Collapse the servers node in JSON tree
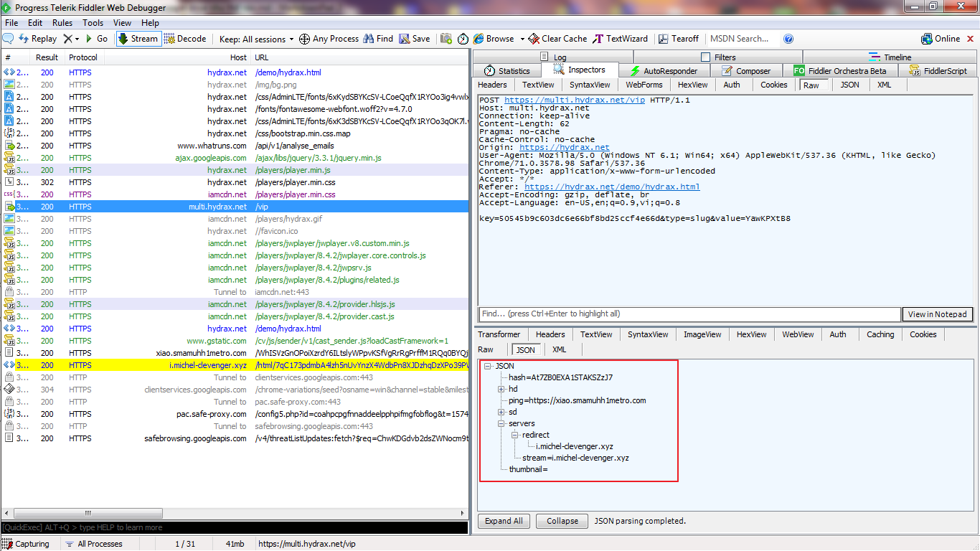Screen dimensions: 980x551 501,423
